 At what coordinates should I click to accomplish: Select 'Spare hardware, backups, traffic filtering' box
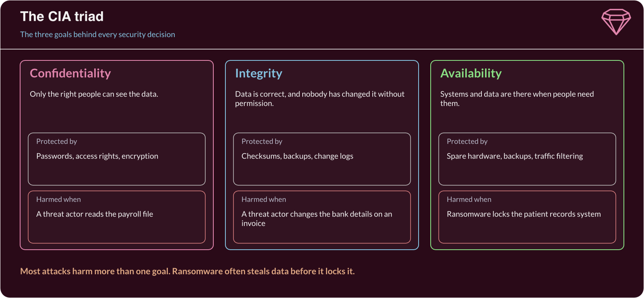527,159
